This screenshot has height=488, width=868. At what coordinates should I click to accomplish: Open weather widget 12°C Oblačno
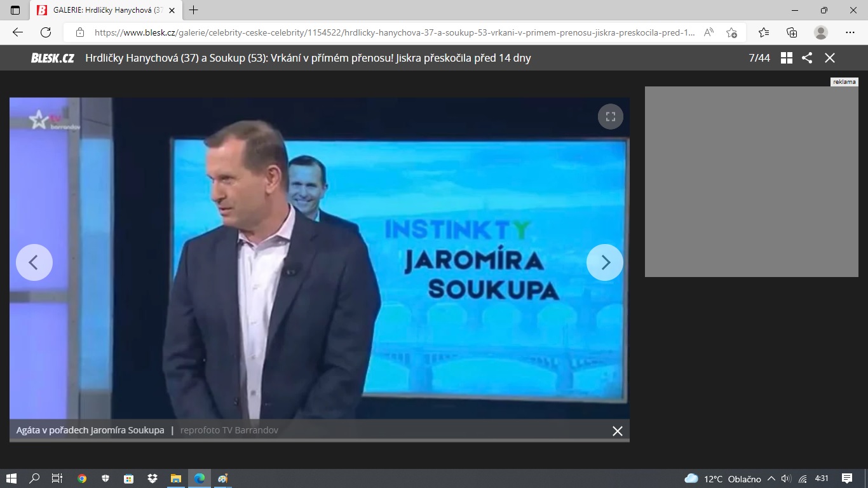tap(722, 478)
